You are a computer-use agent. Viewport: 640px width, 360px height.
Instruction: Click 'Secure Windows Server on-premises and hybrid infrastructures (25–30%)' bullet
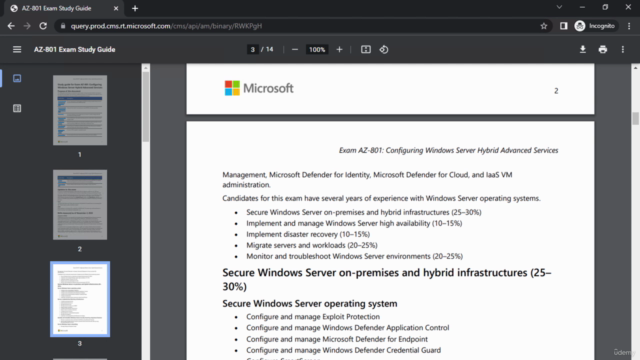coord(364,212)
